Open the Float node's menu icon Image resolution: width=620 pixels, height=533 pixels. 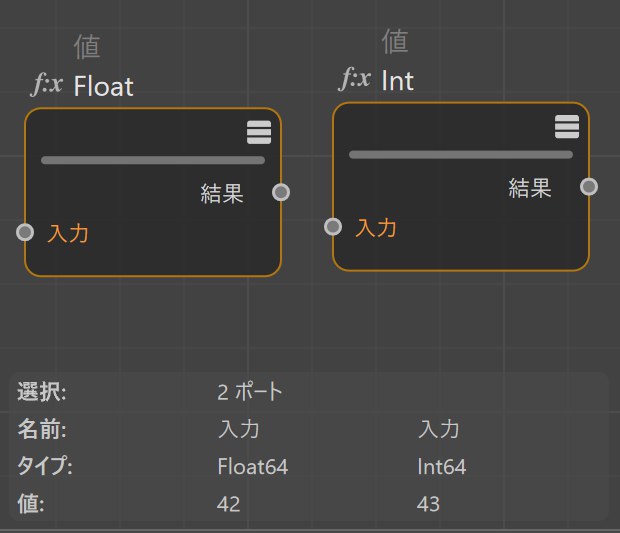(x=259, y=132)
